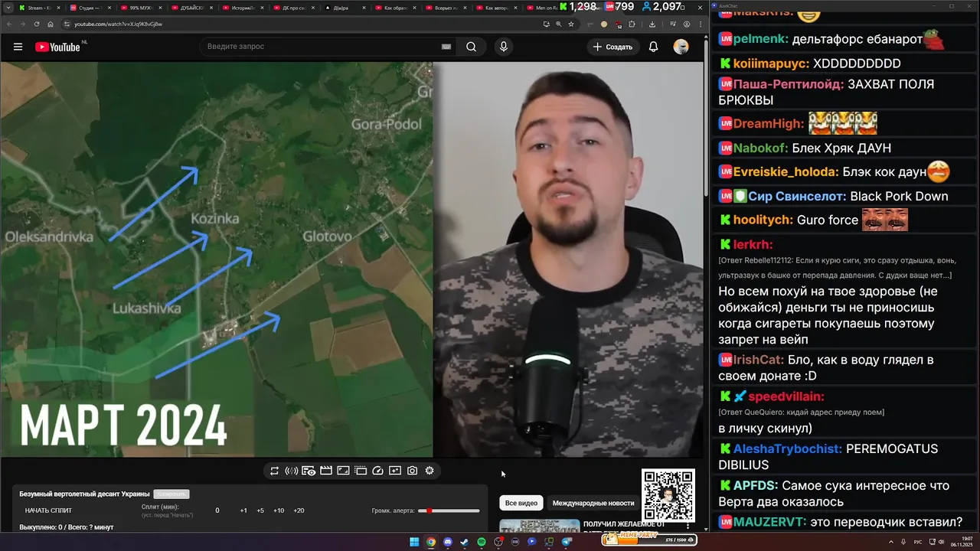Adjust the Громк. алерта volume slider

click(449, 510)
